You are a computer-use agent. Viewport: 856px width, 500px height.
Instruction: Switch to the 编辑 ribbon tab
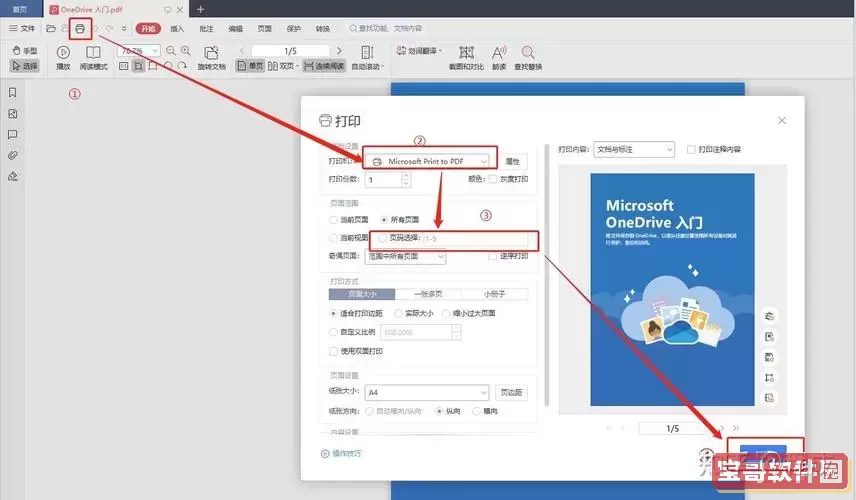(x=235, y=28)
